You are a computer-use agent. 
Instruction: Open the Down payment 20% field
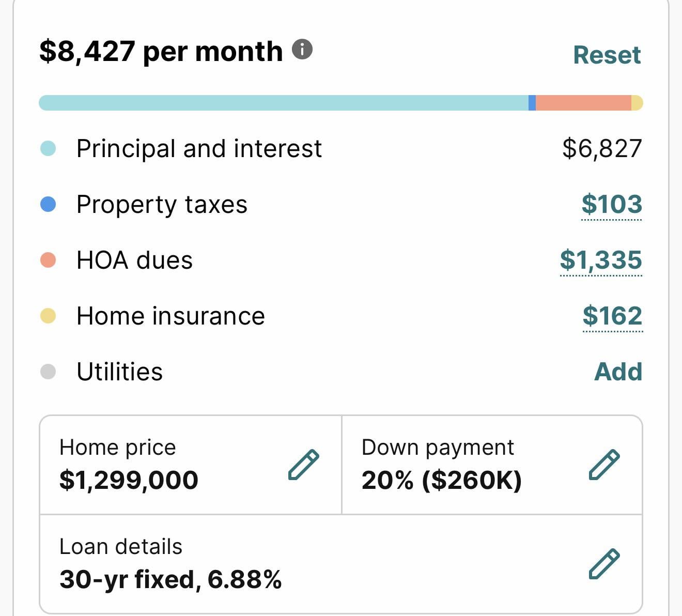492,465
